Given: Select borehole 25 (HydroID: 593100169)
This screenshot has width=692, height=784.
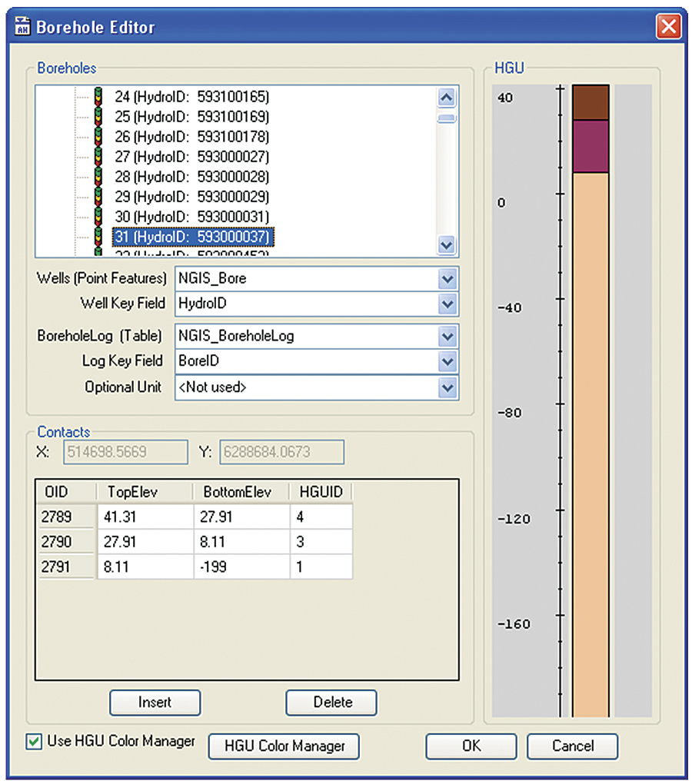Looking at the screenshot, I should pyautogui.click(x=192, y=117).
